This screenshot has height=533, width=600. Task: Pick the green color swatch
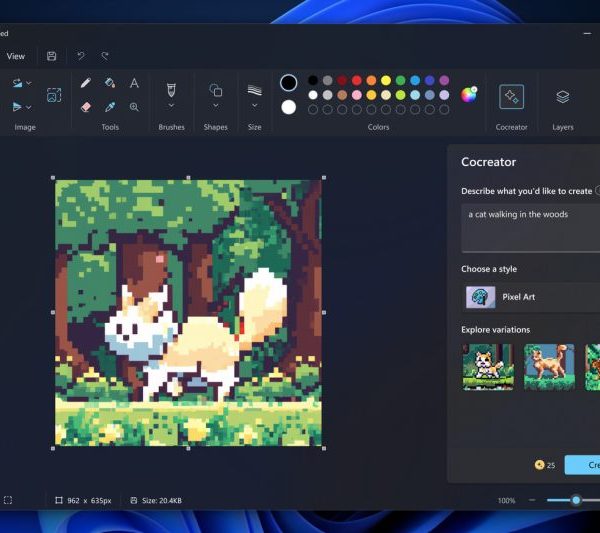tap(400, 80)
